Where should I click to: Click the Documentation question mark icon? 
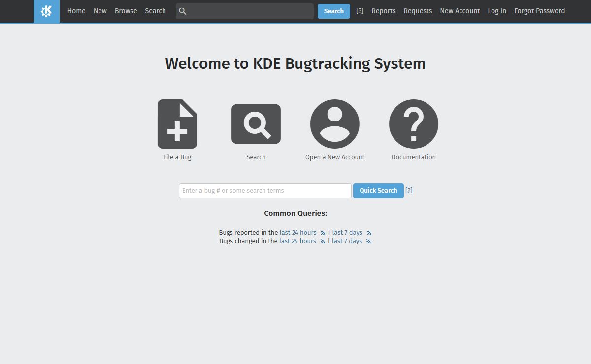click(x=414, y=124)
